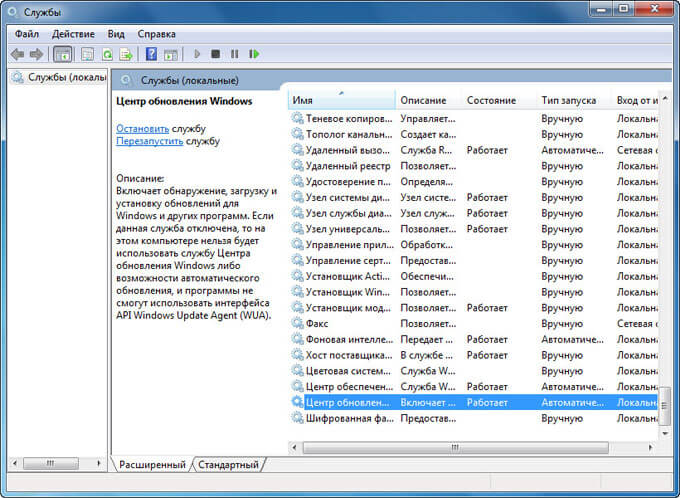Refresh the services list via toolbar
This screenshot has height=498, width=680.
point(106,54)
